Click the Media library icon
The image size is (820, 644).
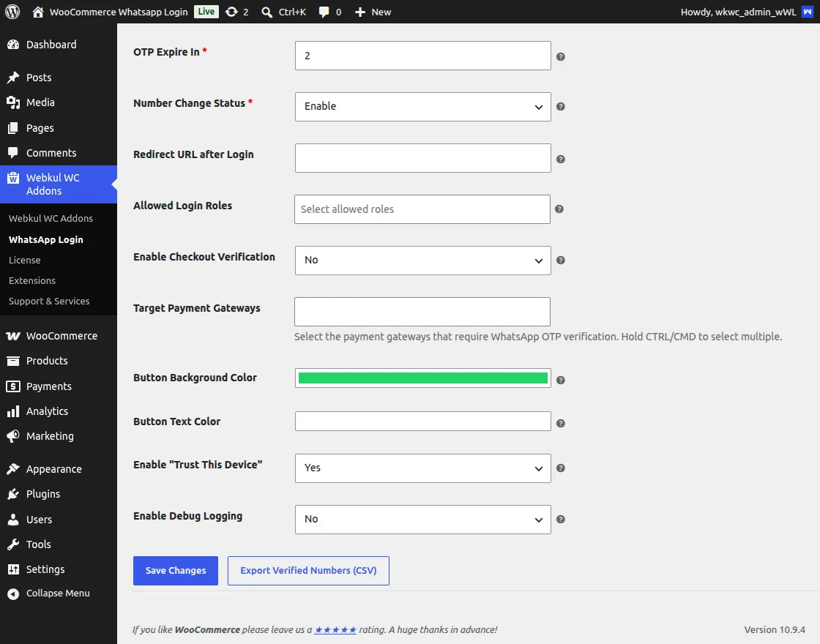(13, 102)
